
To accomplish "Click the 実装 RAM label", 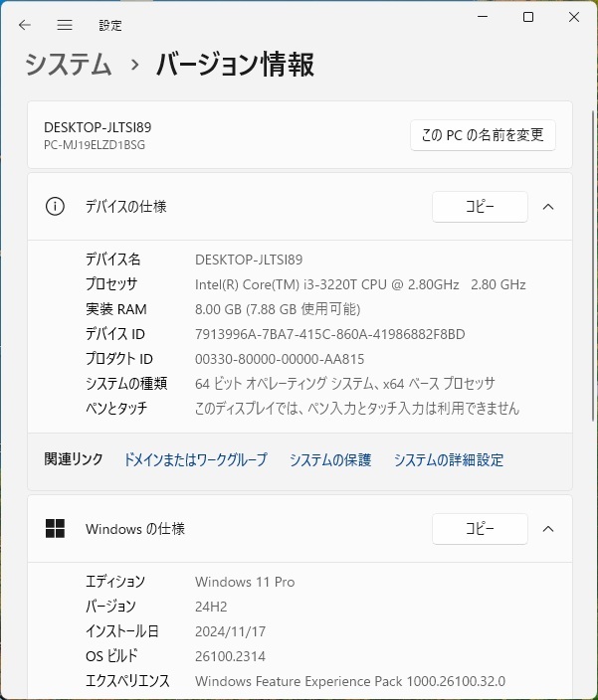I will (116, 309).
